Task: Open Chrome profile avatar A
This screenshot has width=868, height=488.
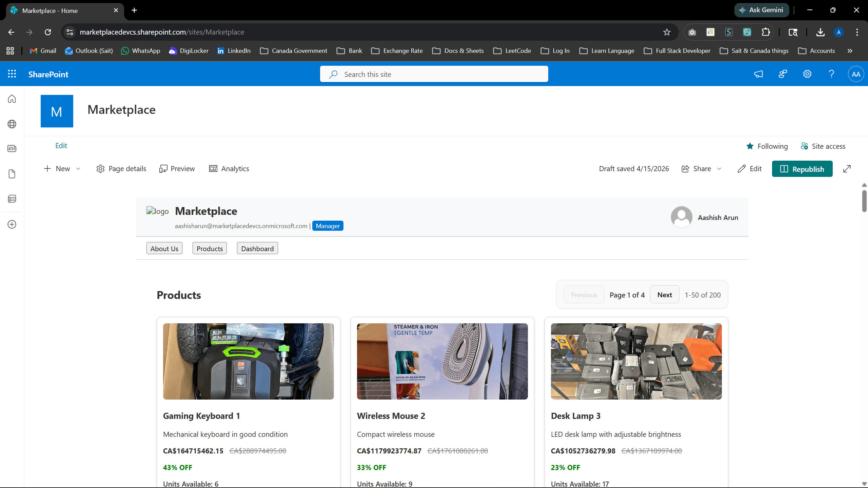Action: (x=839, y=32)
